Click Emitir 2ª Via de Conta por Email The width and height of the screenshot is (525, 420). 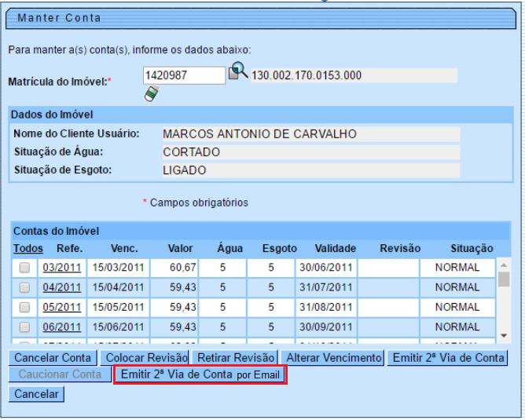click(x=200, y=375)
